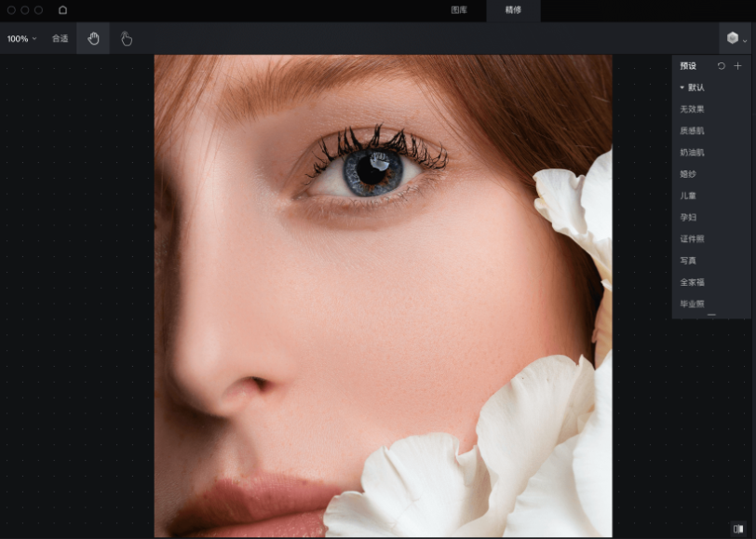Choose the 质感肌 preset
Viewport: 756px width, 539px height.
click(692, 130)
